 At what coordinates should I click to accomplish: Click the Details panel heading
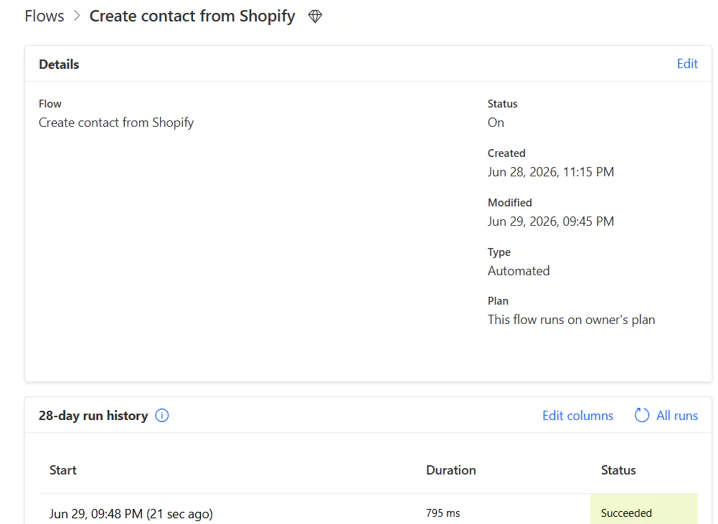point(59,65)
